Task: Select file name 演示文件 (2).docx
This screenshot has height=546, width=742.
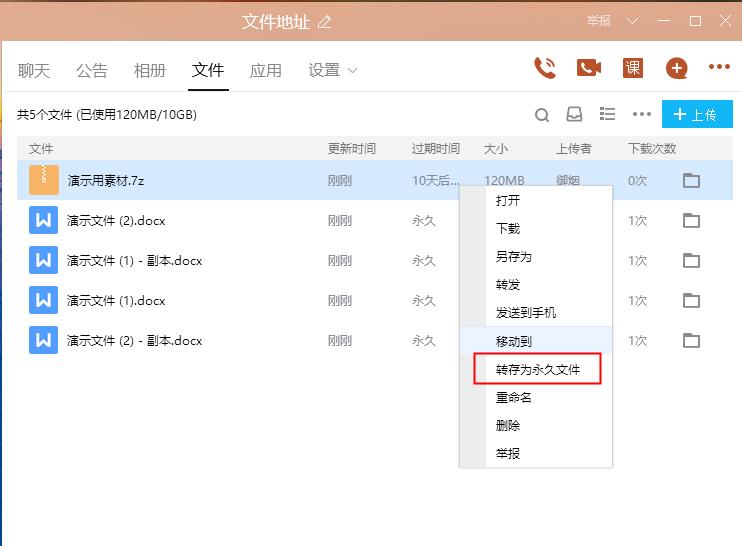Action: coord(116,220)
